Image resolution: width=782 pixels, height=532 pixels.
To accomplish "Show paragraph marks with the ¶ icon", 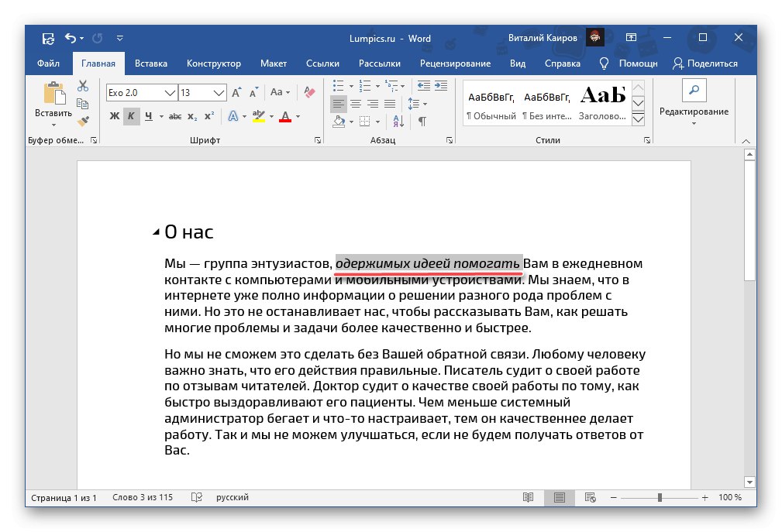I will 422,122.
